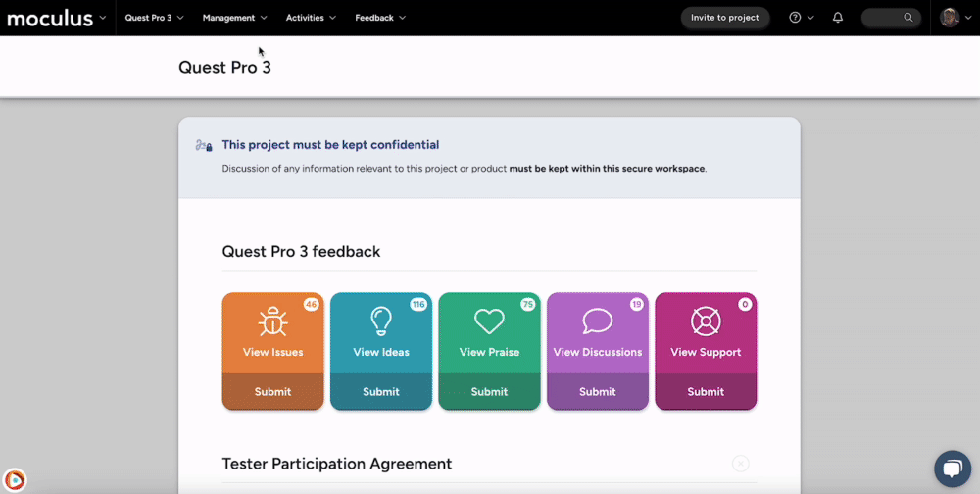Click the lifebuoy View Support icon
Screen dimensions: 980x494
(706, 321)
